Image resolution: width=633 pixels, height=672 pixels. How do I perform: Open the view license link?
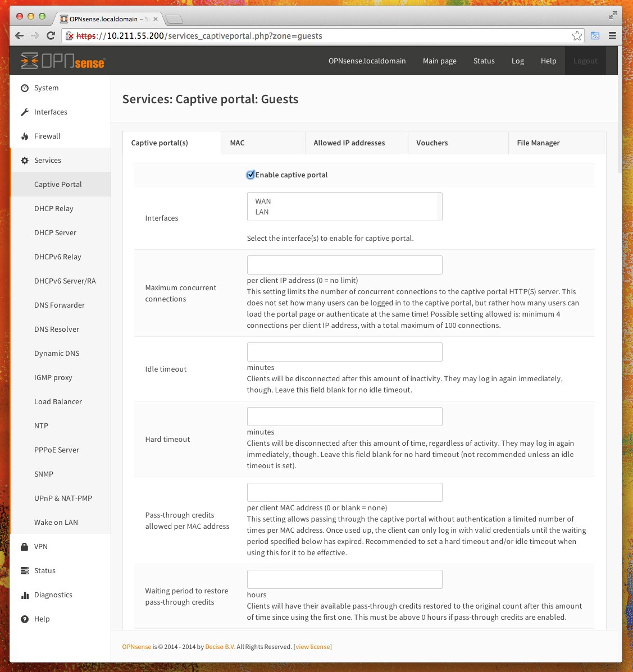(313, 647)
